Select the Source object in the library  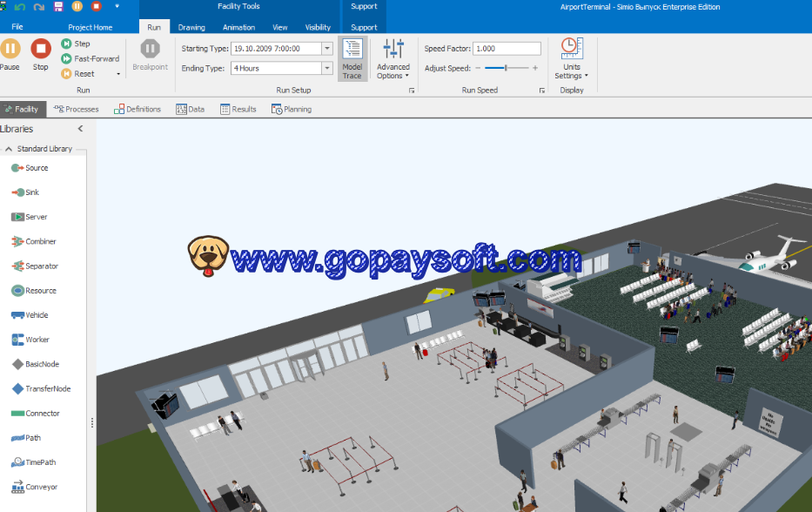30,168
